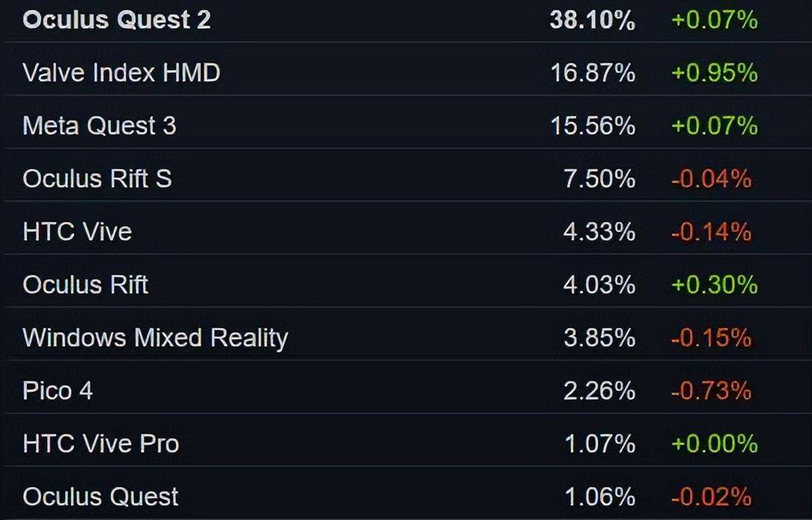Select the Windows Mixed Reality entry

[155, 337]
